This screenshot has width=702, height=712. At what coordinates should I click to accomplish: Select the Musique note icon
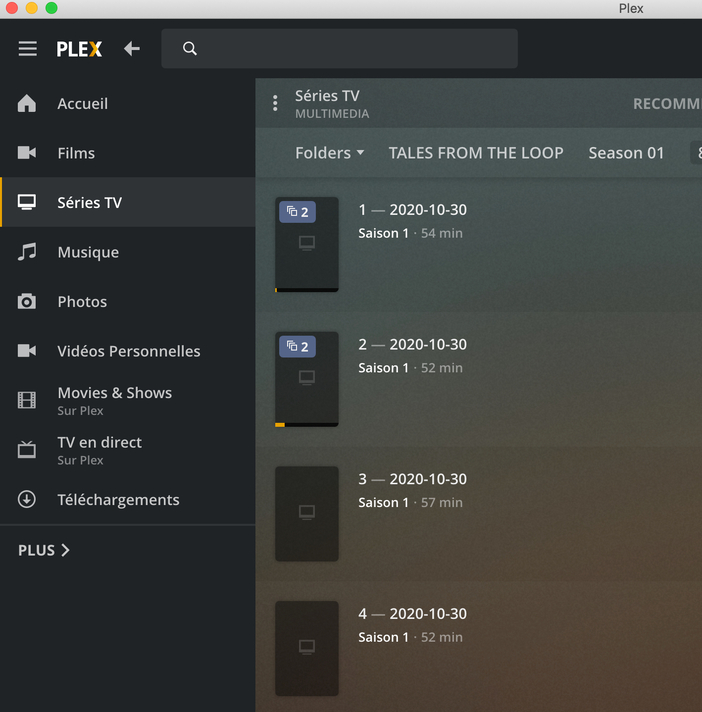pyautogui.click(x=27, y=252)
